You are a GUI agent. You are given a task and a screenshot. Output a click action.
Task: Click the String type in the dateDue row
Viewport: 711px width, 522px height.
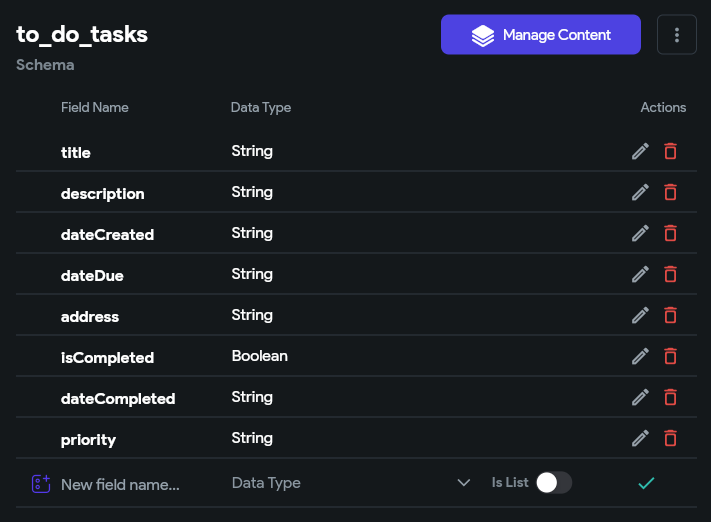[252, 274]
